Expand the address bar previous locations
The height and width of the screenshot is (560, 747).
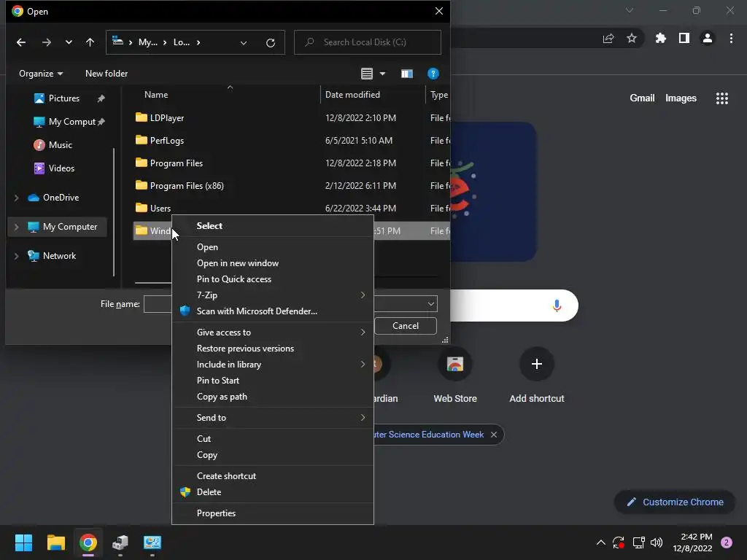pos(244,43)
